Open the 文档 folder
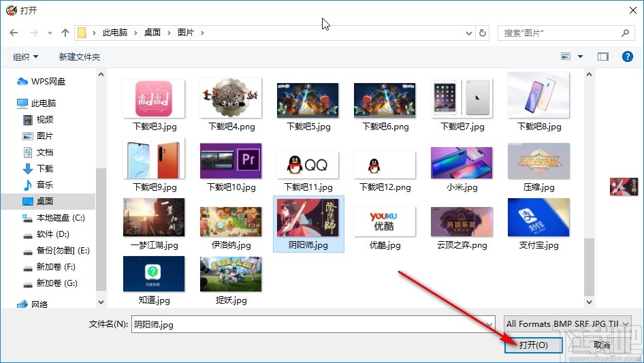 pos(38,153)
